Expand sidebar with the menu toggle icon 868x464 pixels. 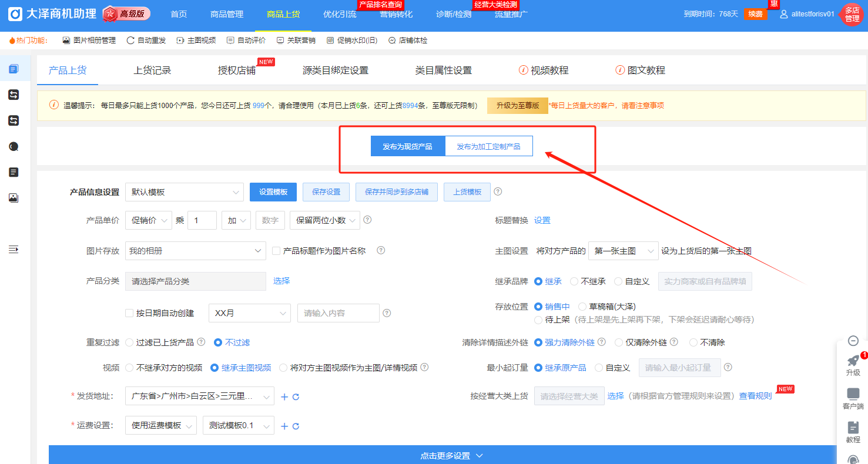click(x=14, y=250)
